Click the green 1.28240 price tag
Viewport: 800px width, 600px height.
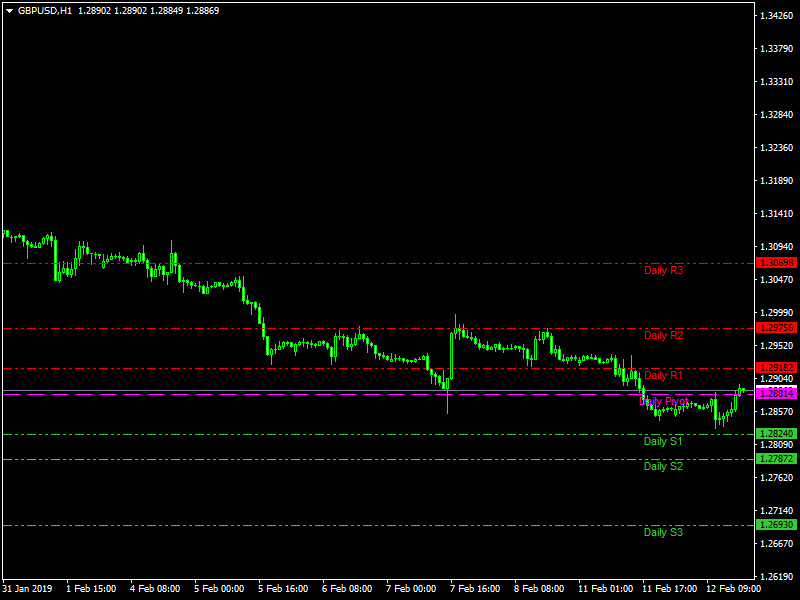[x=777, y=434]
